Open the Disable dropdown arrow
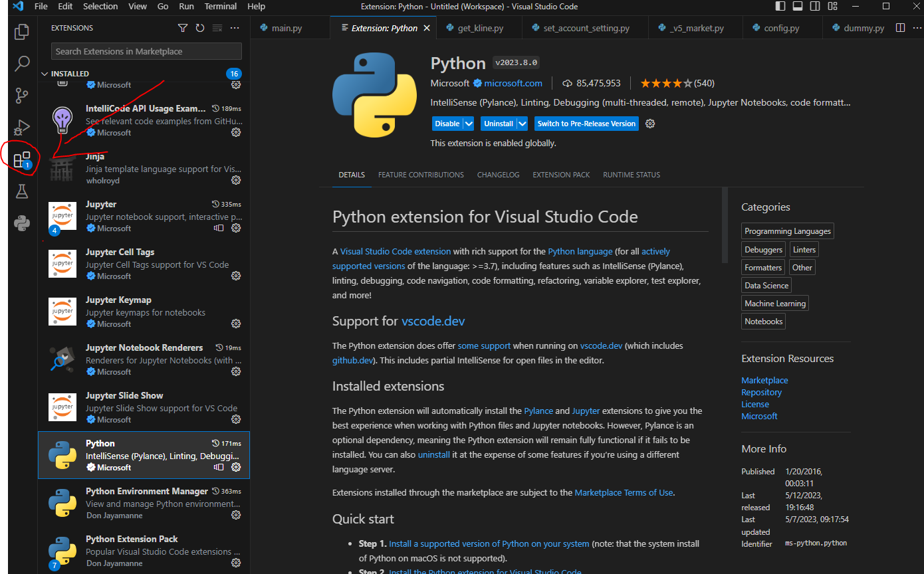The image size is (924, 574). pyautogui.click(x=469, y=124)
